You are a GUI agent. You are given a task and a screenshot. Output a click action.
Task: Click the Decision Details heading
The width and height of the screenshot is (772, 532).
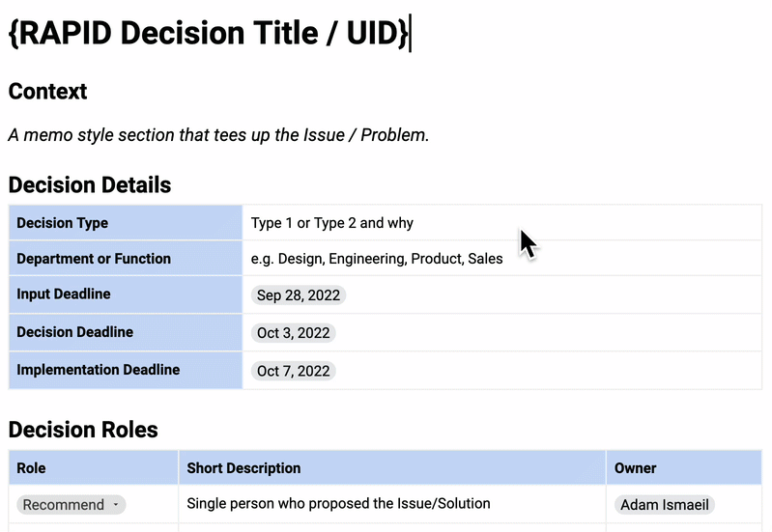click(x=90, y=184)
